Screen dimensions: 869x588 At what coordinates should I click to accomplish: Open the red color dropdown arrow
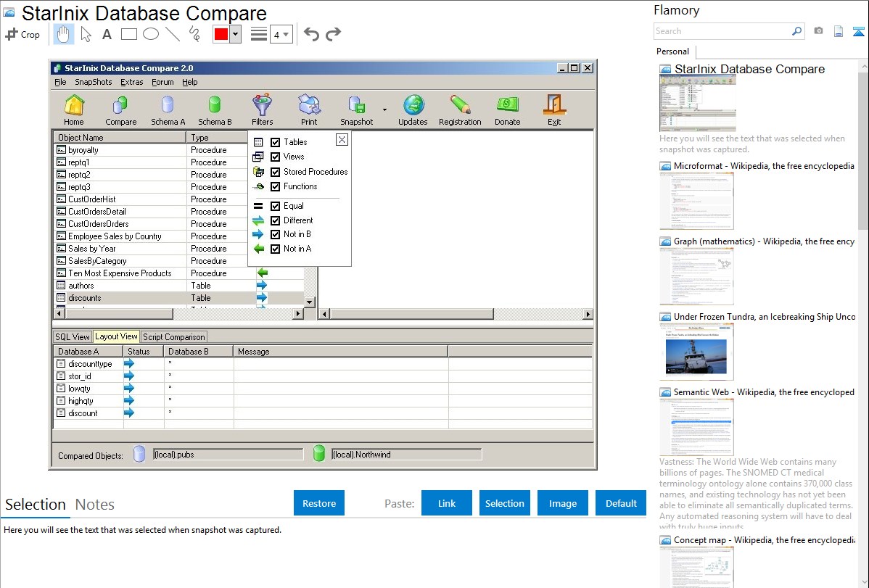[236, 34]
